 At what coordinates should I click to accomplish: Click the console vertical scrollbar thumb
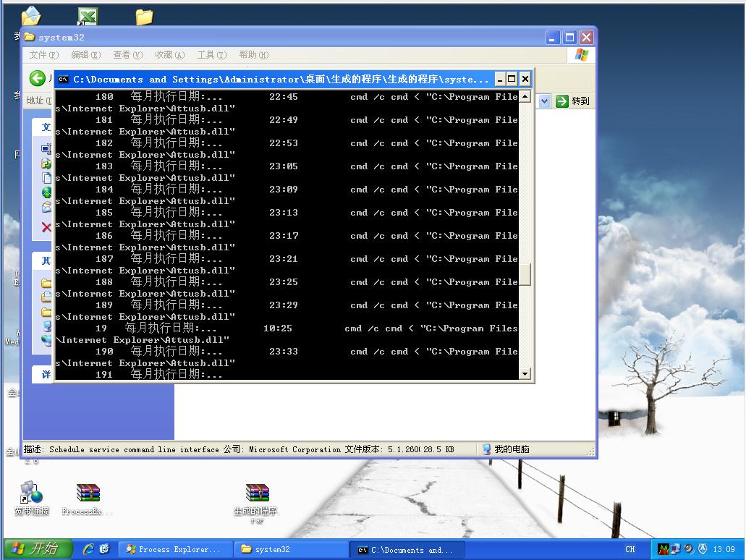coord(525,274)
